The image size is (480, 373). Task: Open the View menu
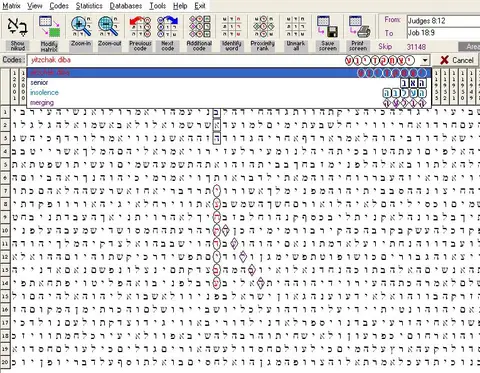pos(35,6)
